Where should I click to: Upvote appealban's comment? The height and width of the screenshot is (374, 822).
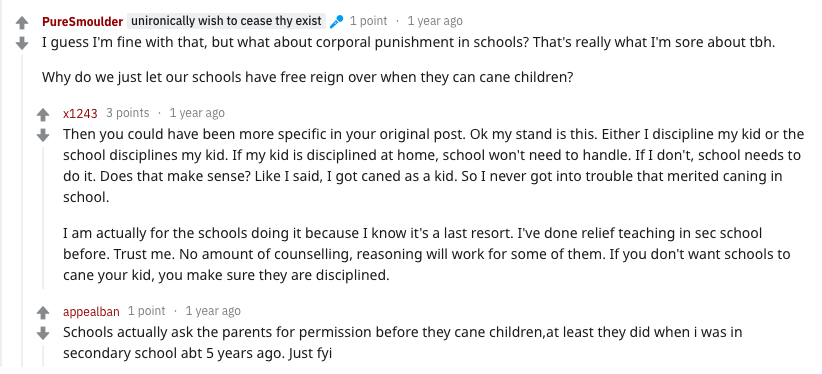pyautogui.click(x=43, y=313)
